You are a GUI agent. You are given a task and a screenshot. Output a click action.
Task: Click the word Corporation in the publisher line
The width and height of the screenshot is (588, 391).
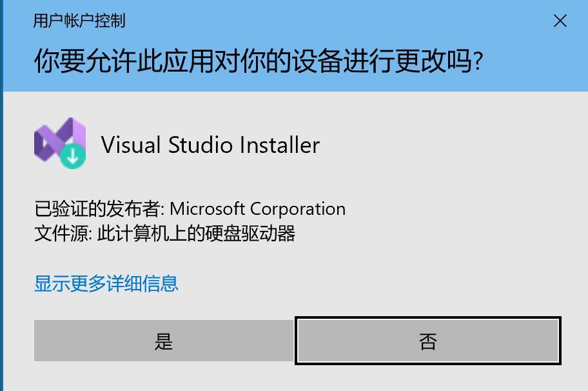[x=298, y=209]
